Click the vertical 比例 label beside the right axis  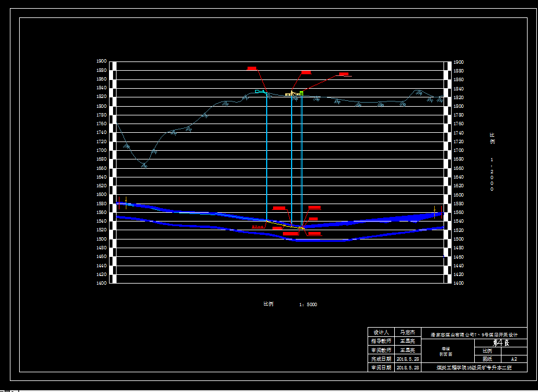492,139
